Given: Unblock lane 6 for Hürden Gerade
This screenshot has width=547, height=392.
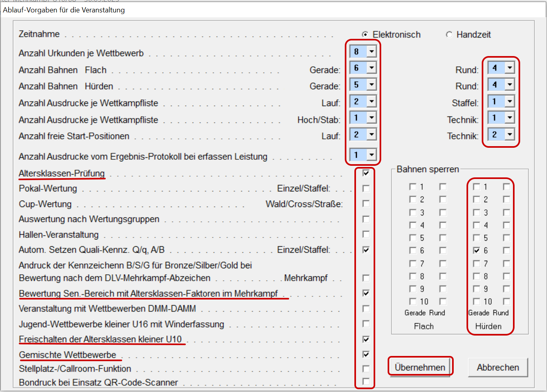Looking at the screenshot, I should pos(477,251).
